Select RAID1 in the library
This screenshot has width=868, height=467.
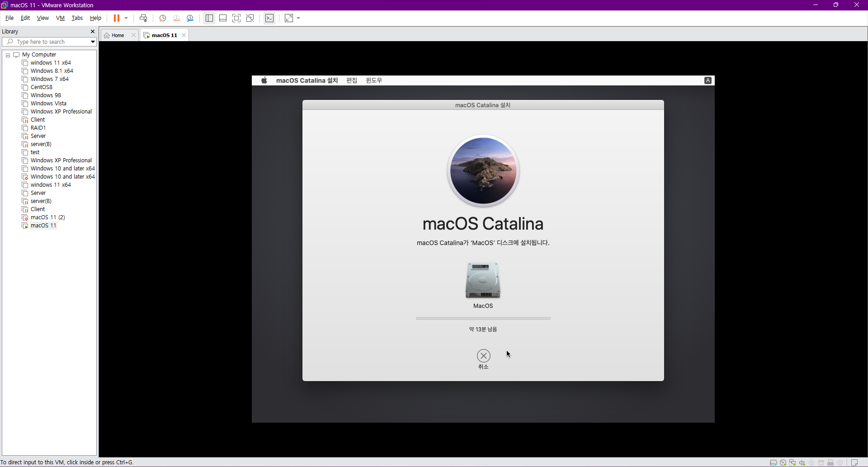coord(38,128)
